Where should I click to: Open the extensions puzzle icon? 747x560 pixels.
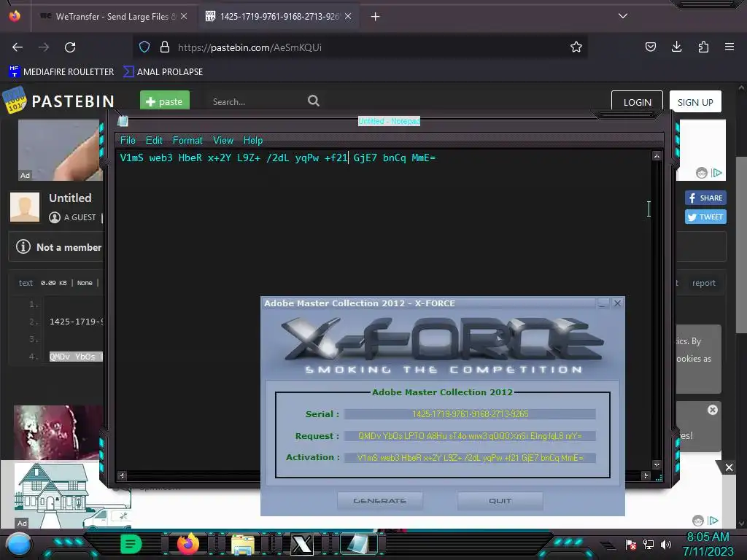[703, 47]
